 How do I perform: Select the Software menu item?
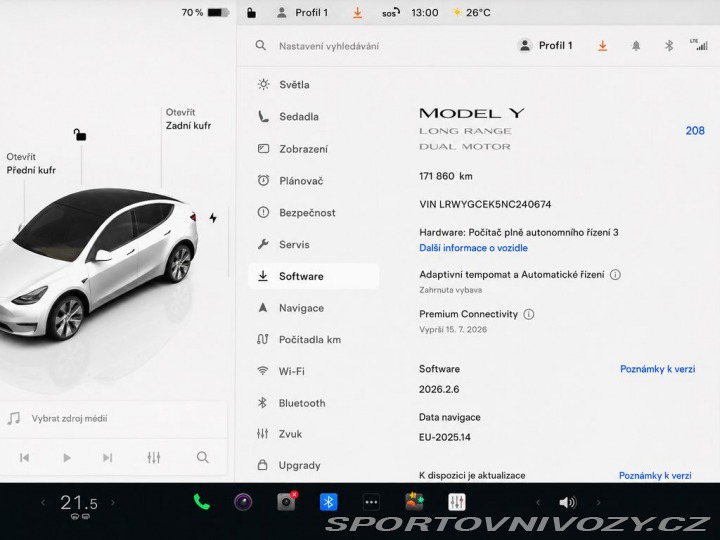[314, 276]
